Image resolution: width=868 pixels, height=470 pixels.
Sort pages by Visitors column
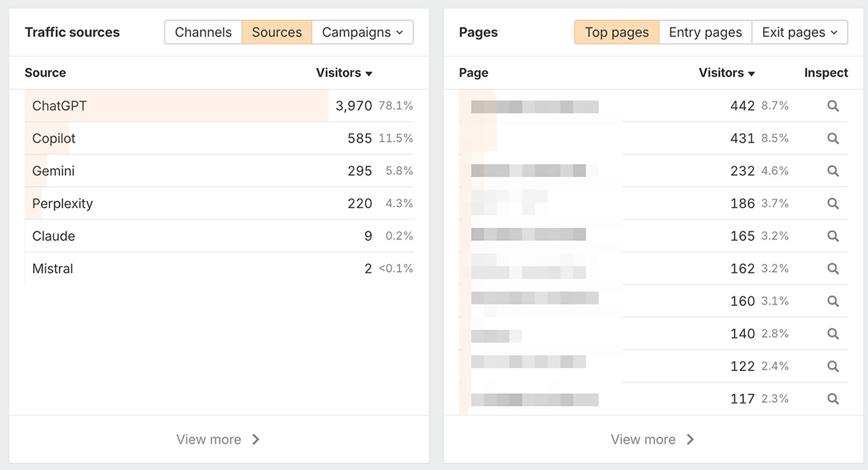(727, 73)
